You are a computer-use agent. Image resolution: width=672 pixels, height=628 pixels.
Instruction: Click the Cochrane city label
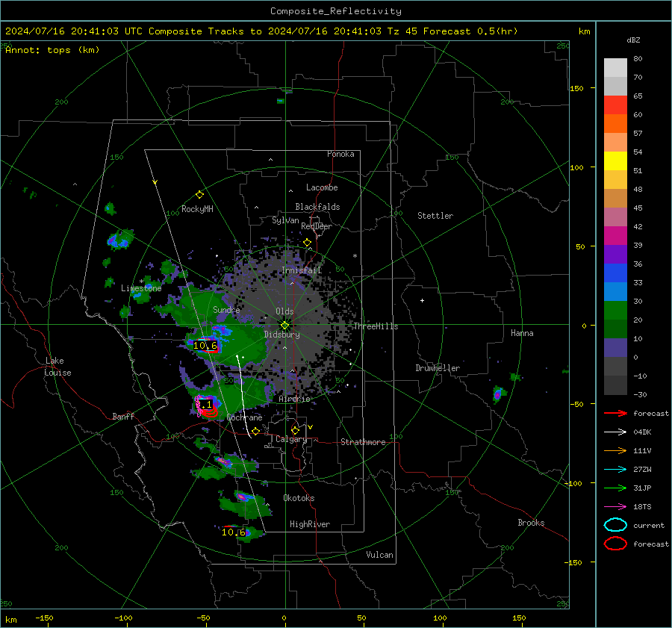pos(244,417)
